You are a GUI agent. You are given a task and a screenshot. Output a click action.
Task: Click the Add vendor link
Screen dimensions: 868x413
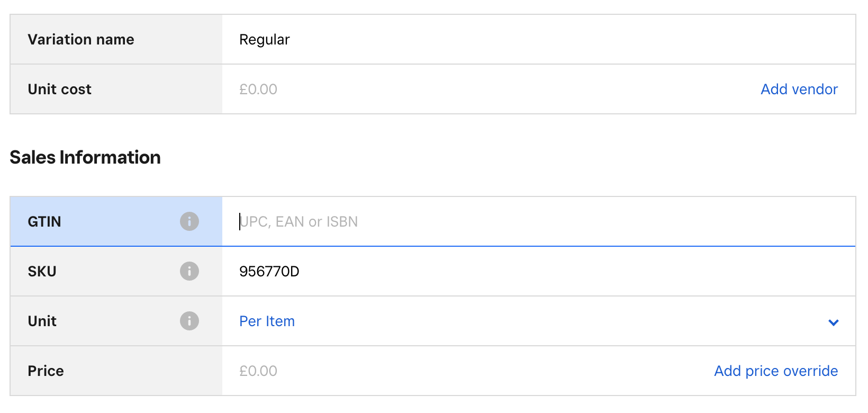click(x=799, y=89)
